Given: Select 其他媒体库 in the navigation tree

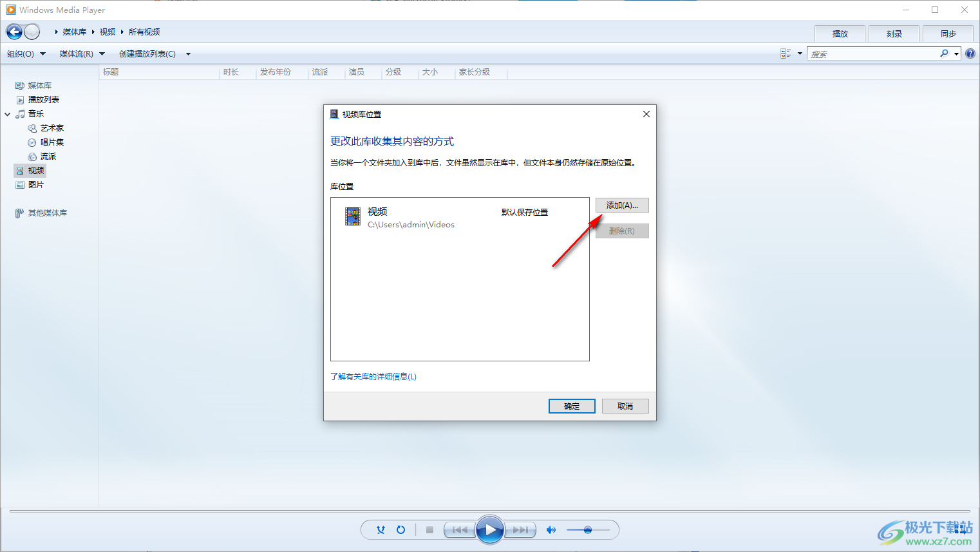Looking at the screenshot, I should click(x=47, y=213).
